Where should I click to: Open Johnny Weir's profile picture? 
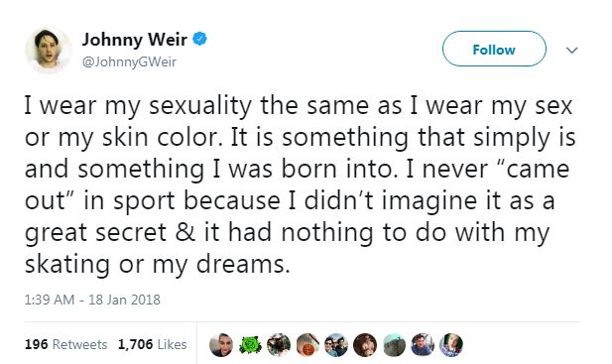[48, 51]
